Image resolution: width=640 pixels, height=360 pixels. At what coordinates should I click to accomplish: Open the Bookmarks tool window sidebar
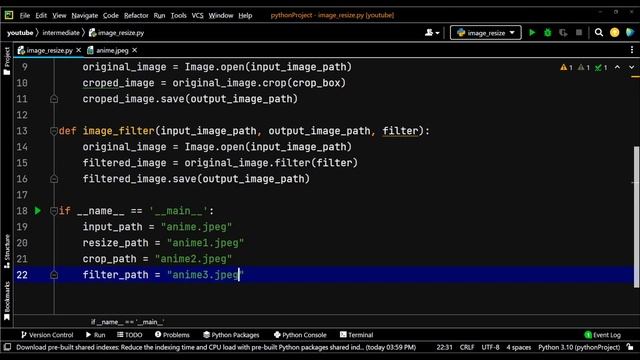click(7, 301)
